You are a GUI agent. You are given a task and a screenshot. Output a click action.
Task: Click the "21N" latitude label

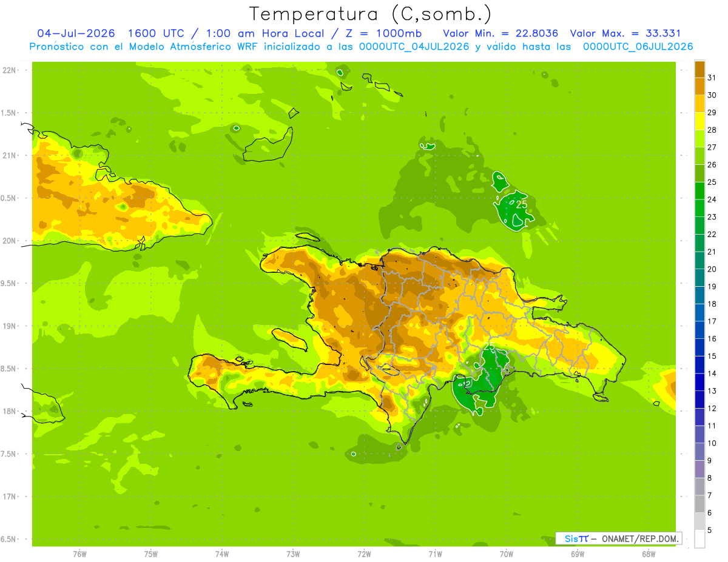pos(10,155)
